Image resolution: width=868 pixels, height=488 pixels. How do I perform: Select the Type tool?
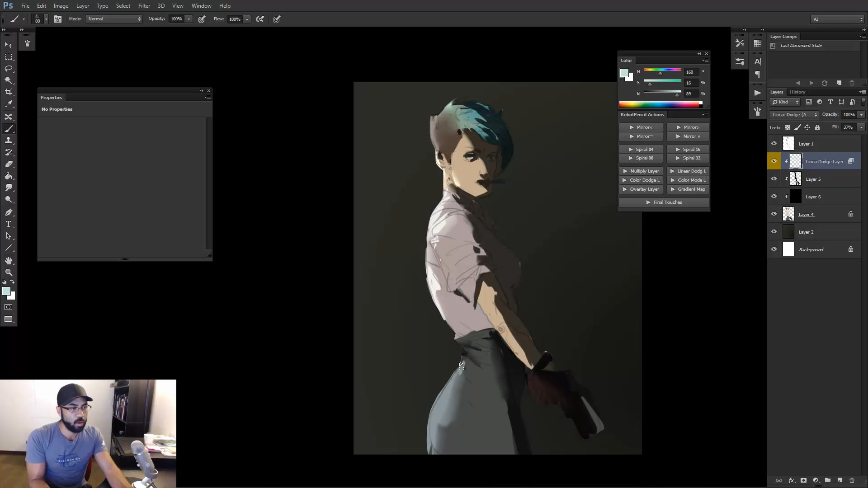tap(9, 224)
